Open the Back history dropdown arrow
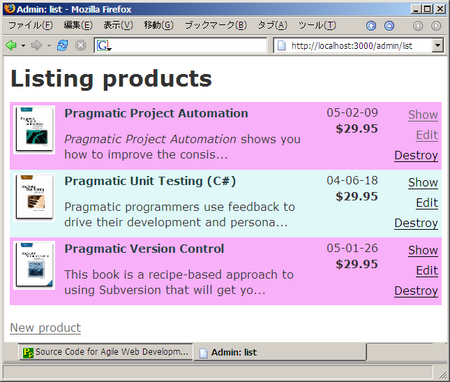The height and width of the screenshot is (382, 450). [x=23, y=45]
